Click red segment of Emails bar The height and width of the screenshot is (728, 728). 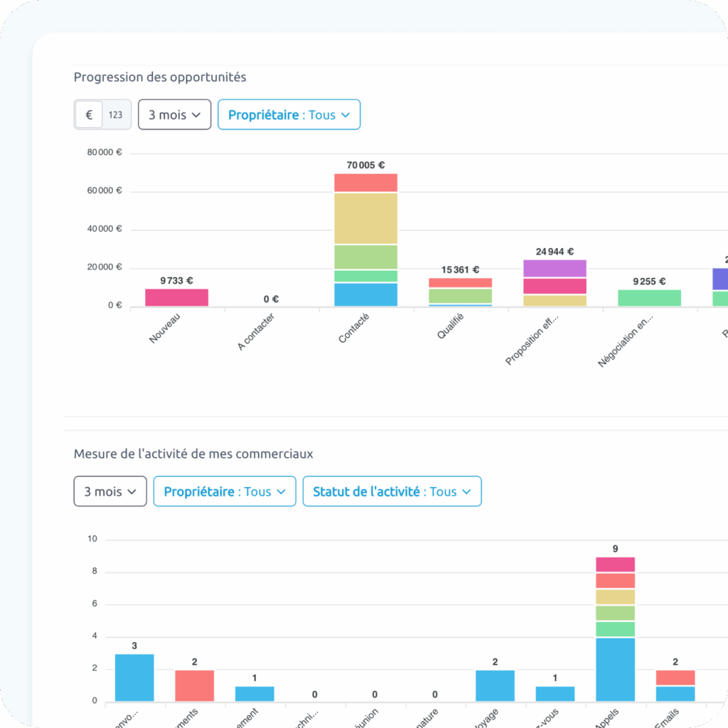pos(675,678)
